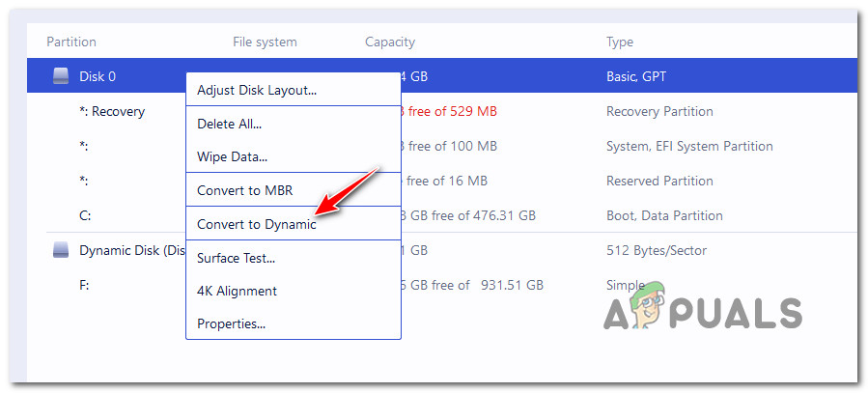Click the Partition column header
The image size is (868, 393).
(x=71, y=42)
